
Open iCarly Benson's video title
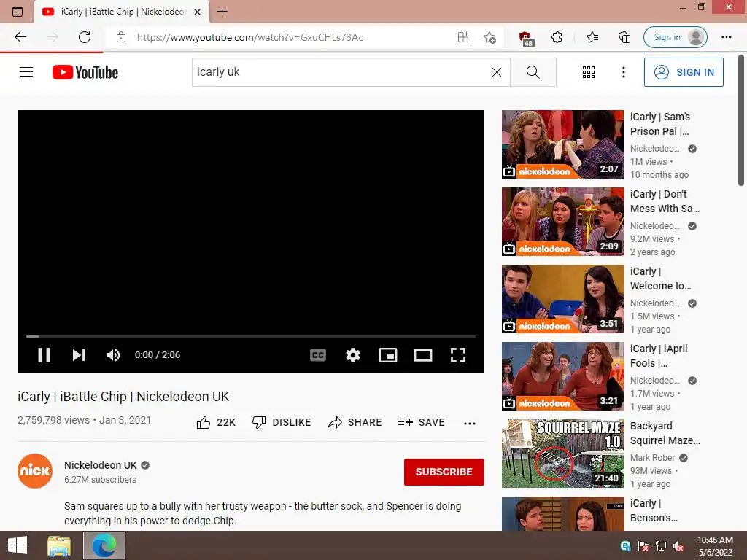(654, 510)
